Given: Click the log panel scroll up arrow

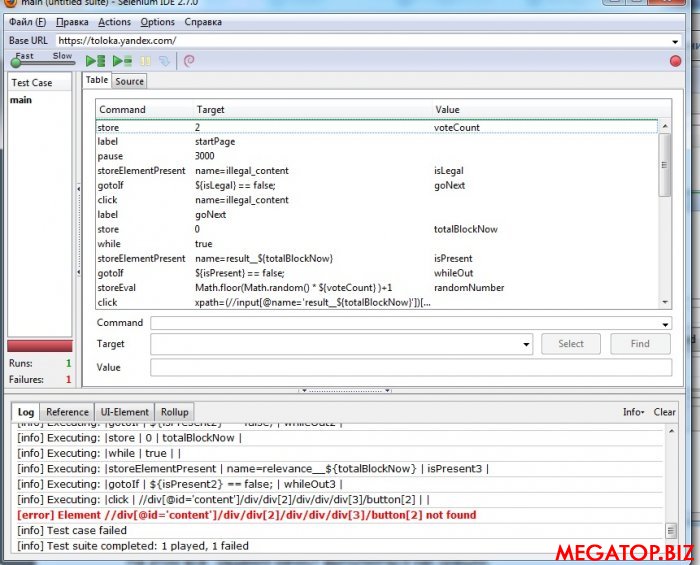Looking at the screenshot, I should pos(671,431).
